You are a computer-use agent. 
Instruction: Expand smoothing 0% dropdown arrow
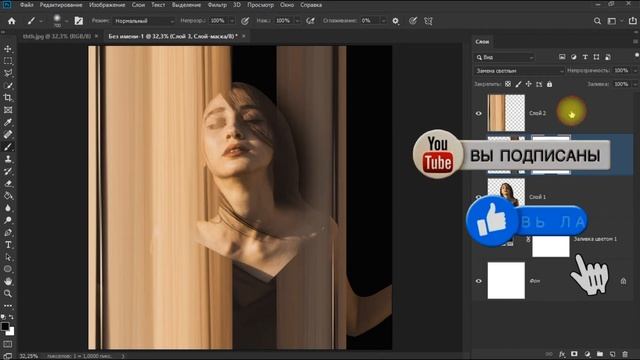coord(383,21)
